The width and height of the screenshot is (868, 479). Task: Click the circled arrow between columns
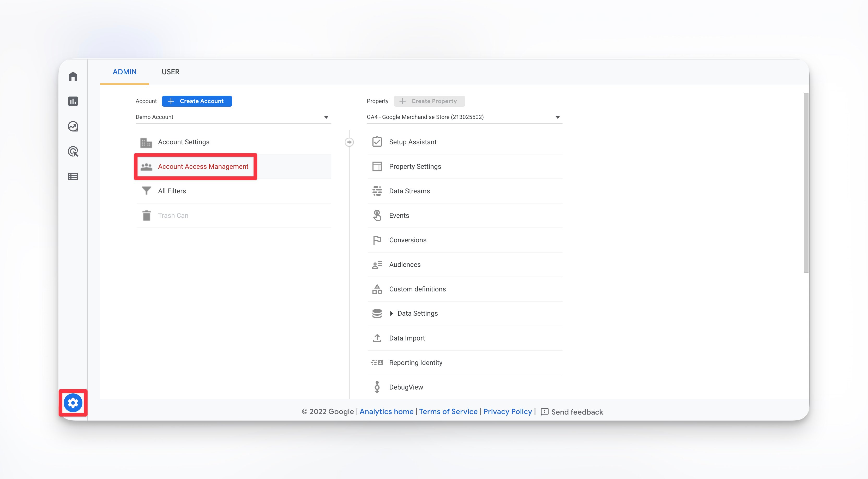(x=349, y=142)
